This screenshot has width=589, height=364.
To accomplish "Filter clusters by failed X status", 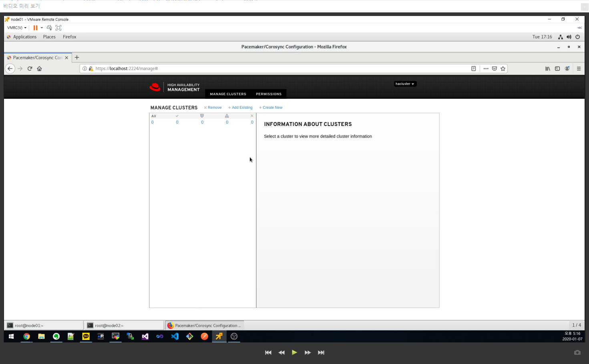I will pyautogui.click(x=252, y=116).
